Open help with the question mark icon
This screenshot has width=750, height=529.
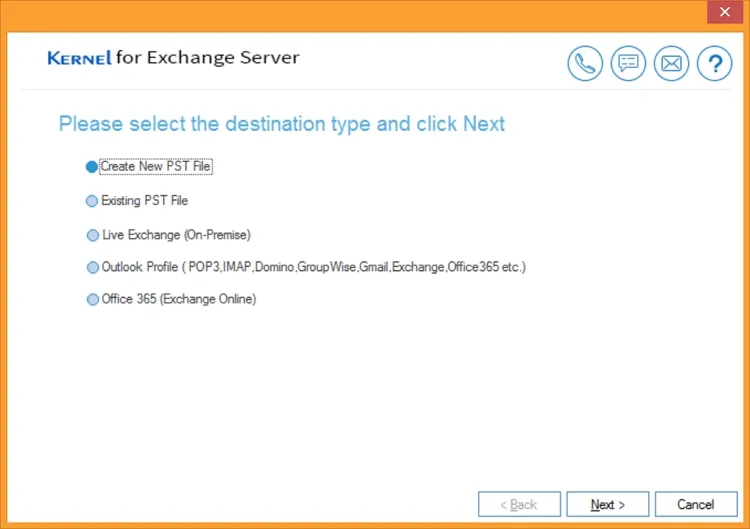[714, 64]
